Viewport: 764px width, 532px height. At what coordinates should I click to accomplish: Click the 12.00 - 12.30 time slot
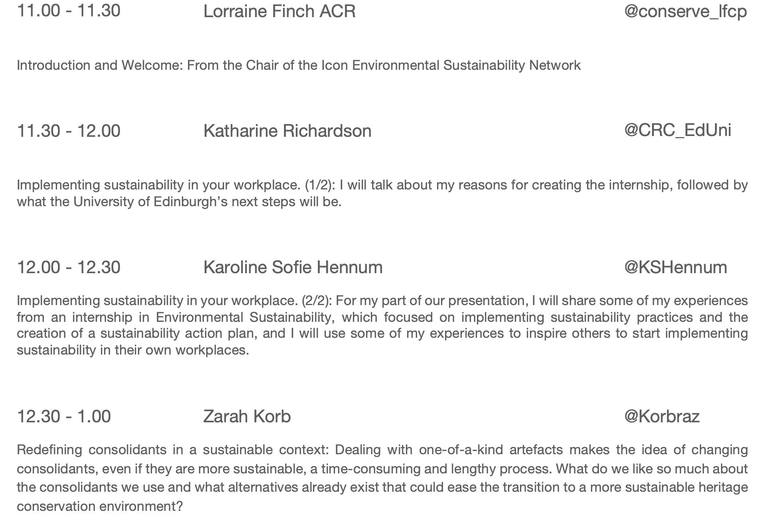[x=69, y=267]
